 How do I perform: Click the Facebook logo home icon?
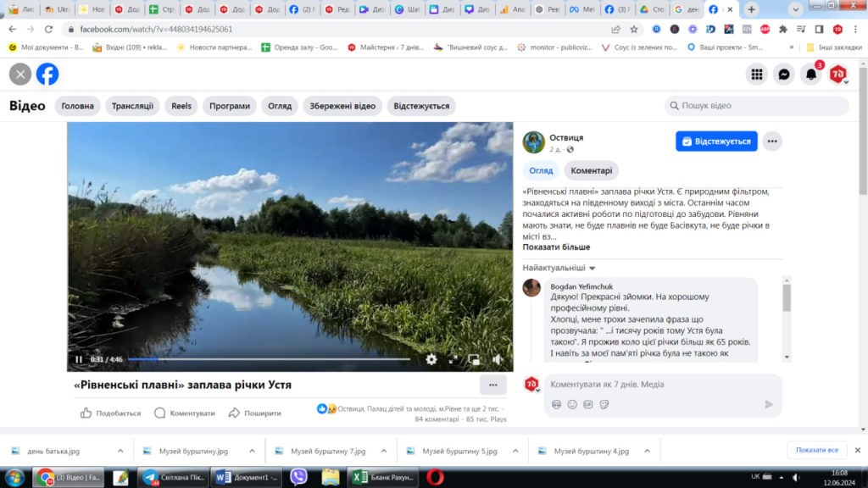click(x=47, y=75)
